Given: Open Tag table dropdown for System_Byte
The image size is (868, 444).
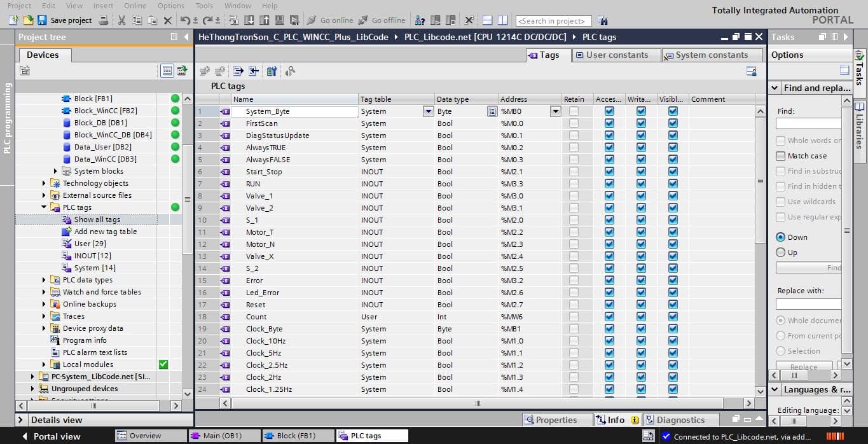Looking at the screenshot, I should (x=428, y=111).
